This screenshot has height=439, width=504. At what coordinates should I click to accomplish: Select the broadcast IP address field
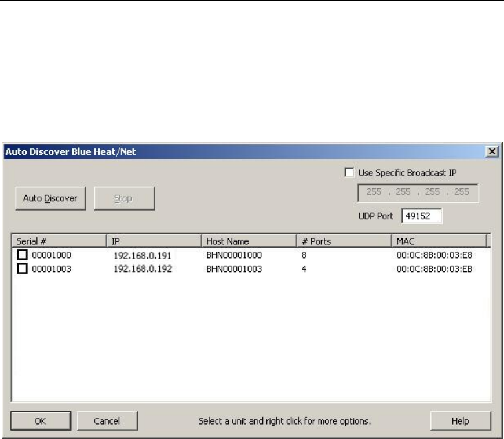point(418,193)
